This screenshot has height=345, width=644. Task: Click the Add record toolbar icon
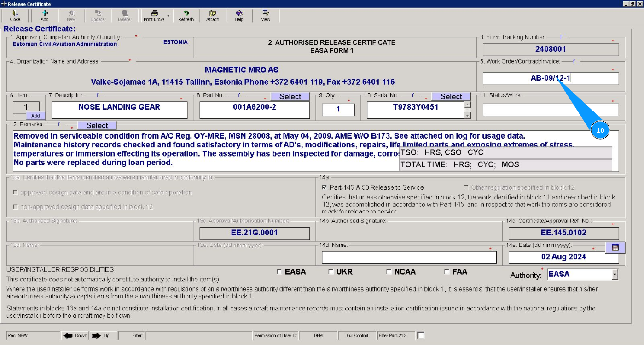point(45,15)
